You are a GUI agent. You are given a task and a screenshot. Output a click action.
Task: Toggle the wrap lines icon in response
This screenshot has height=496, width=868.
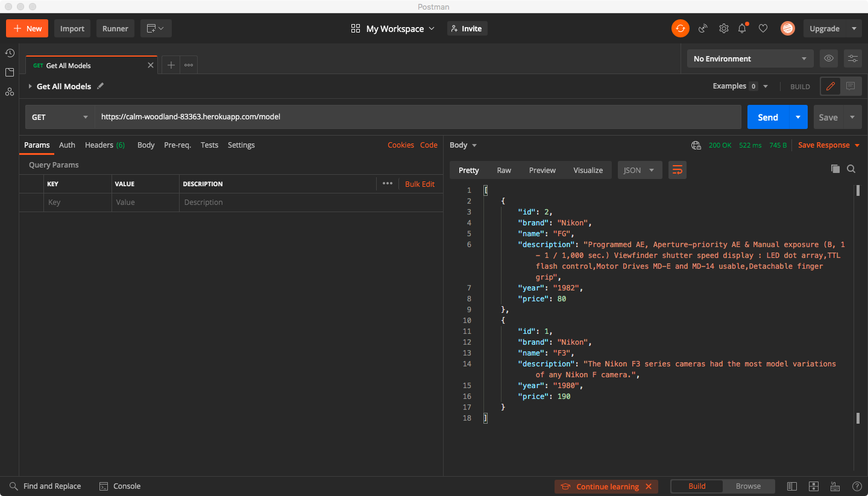678,170
